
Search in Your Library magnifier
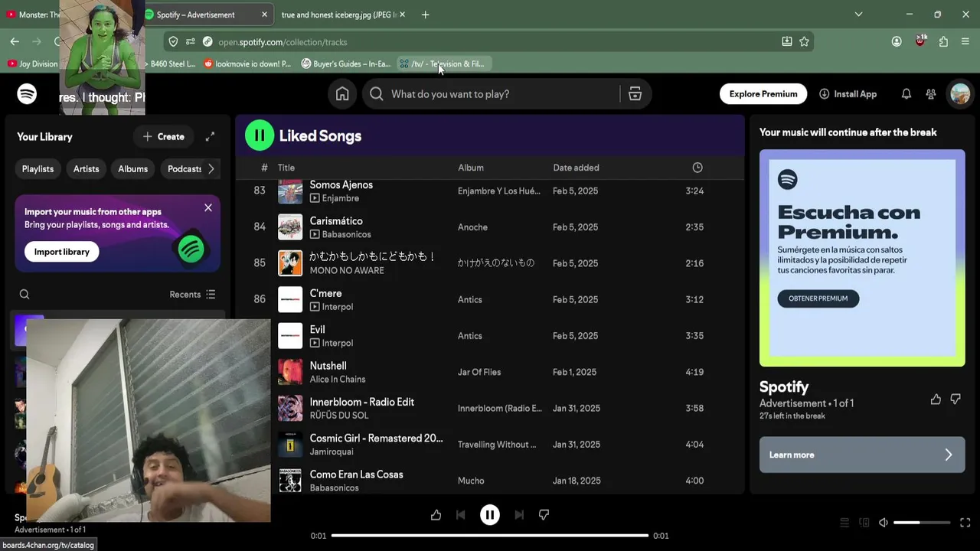[x=24, y=294]
